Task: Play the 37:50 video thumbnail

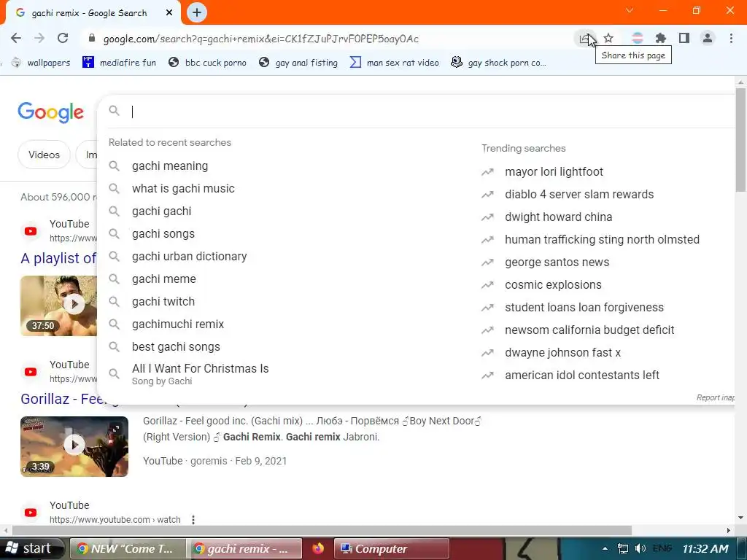Action: tap(58, 306)
